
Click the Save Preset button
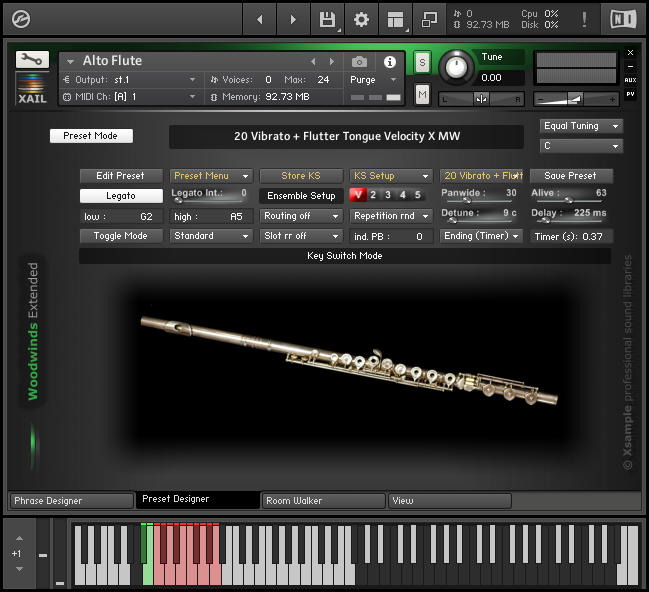(571, 176)
